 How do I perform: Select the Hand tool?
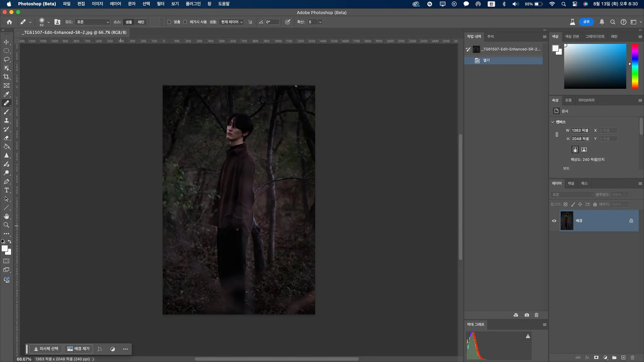click(x=6, y=216)
